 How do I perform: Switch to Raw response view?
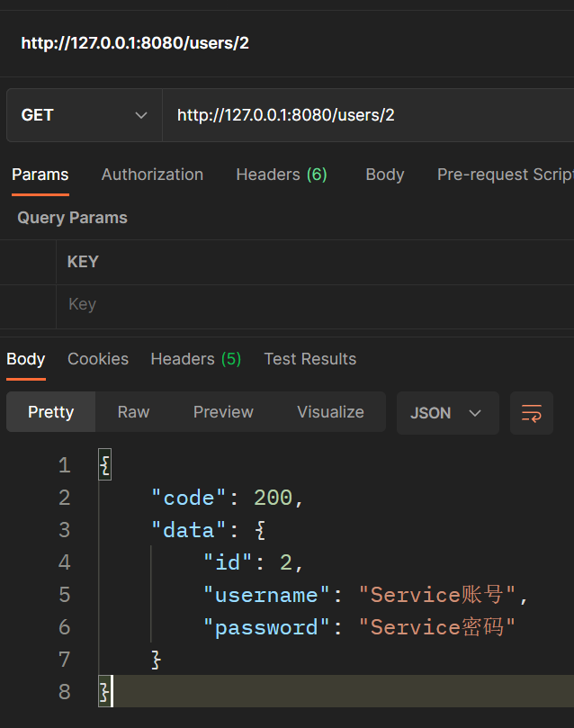click(x=133, y=412)
